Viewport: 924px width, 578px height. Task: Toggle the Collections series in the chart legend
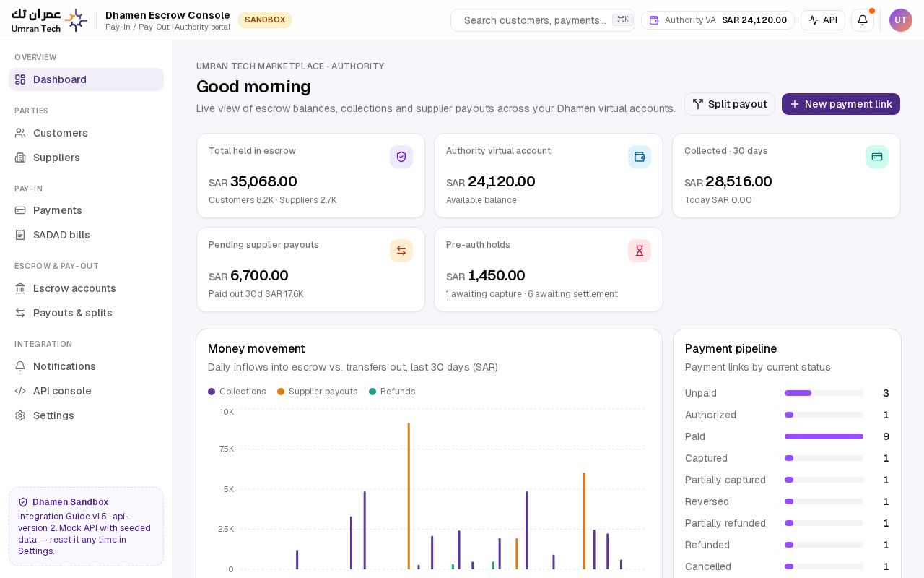coord(237,392)
